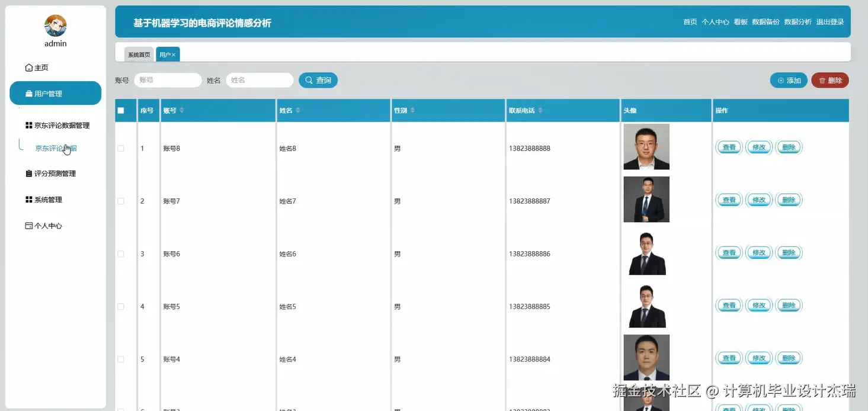Click 查看 for 账号4
This screenshot has width=868, height=411.
click(729, 358)
